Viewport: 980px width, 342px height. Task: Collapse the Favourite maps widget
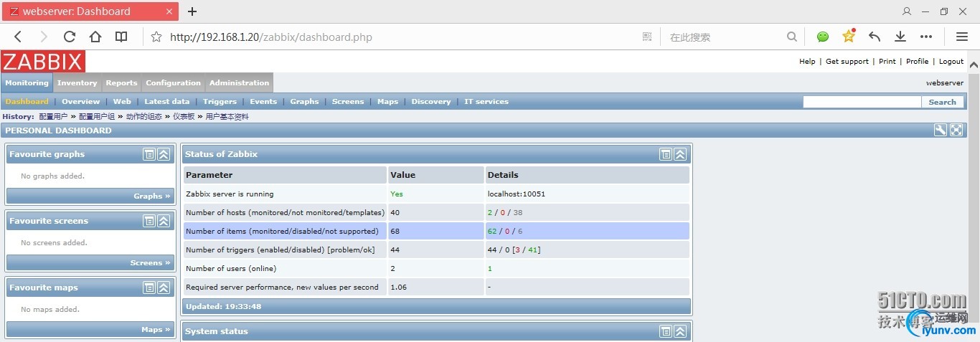[x=164, y=288]
